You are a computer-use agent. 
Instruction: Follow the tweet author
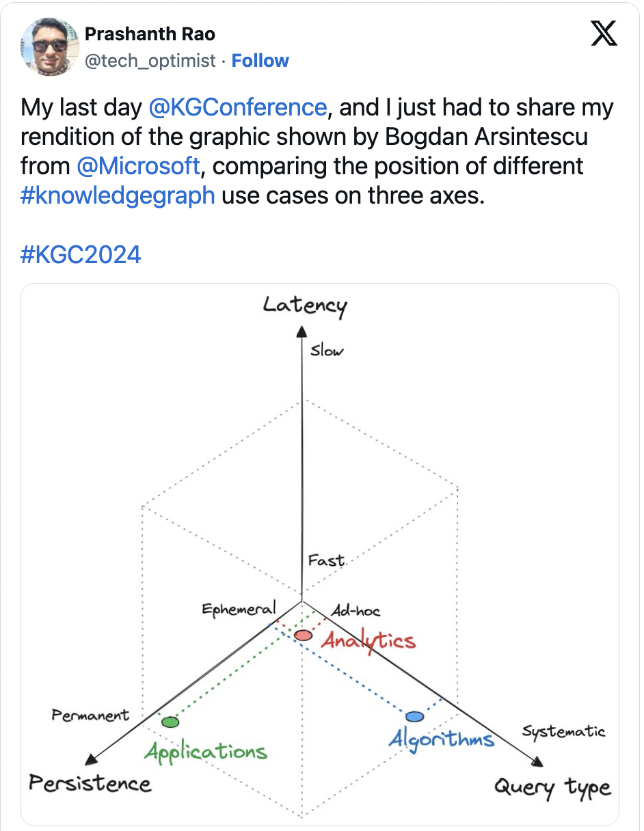(260, 61)
